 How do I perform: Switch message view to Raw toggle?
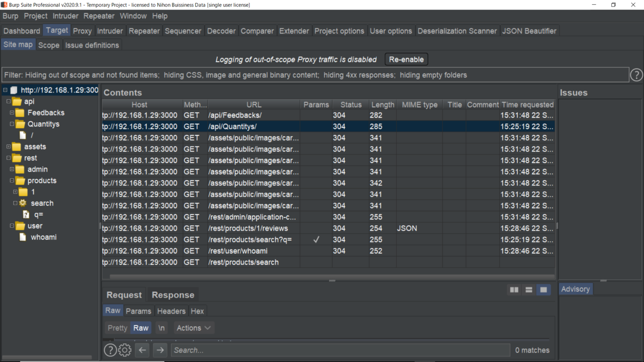[x=141, y=328]
